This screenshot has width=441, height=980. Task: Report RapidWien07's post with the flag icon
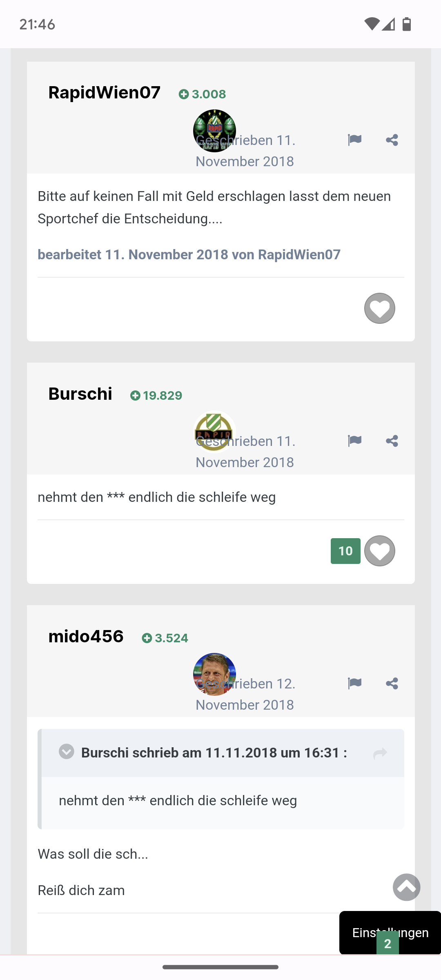coord(354,140)
